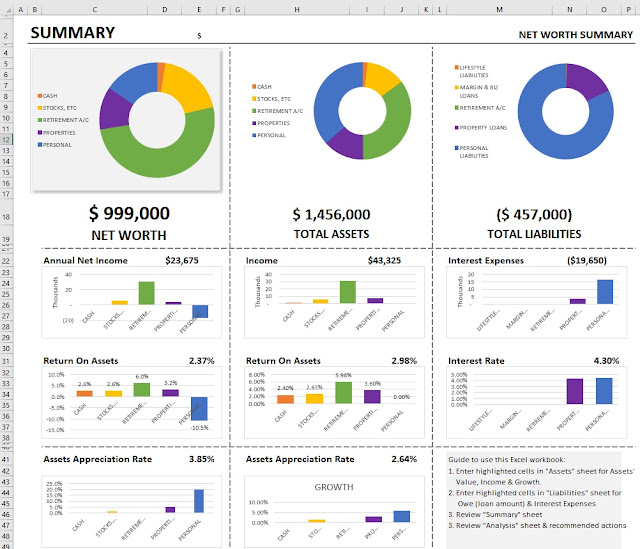
Task: Select column M header
Action: click(x=499, y=9)
